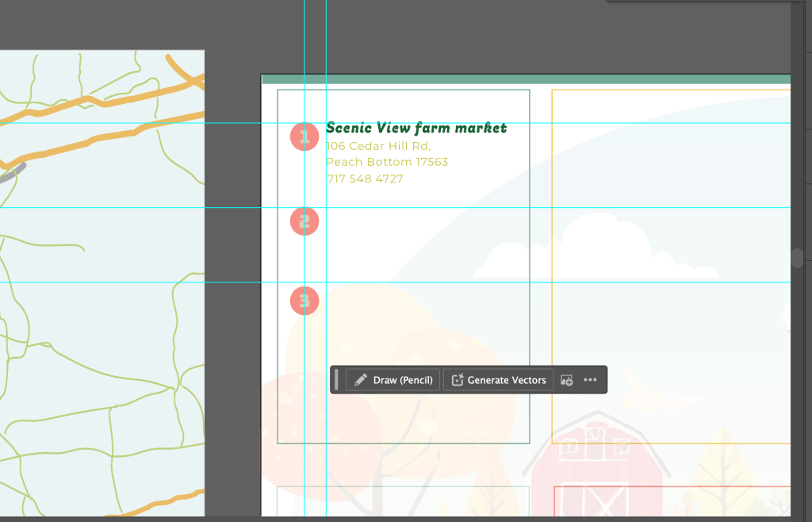The width and height of the screenshot is (812, 522).
Task: Select the pink circle numbered 3
Action: (304, 301)
